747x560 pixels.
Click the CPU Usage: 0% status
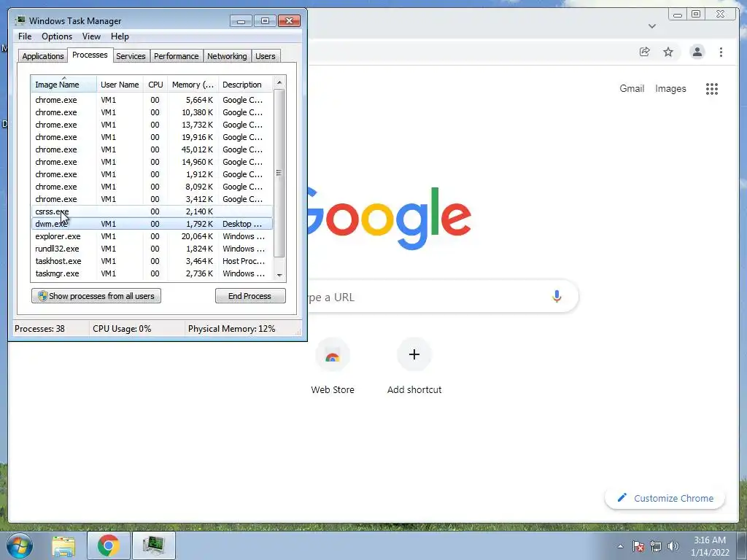coord(122,329)
